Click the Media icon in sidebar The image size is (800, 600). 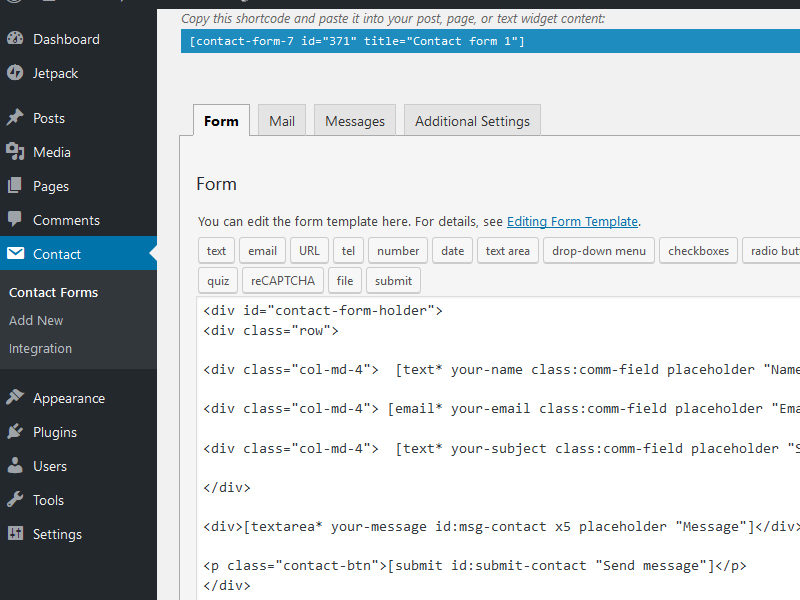tap(15, 152)
